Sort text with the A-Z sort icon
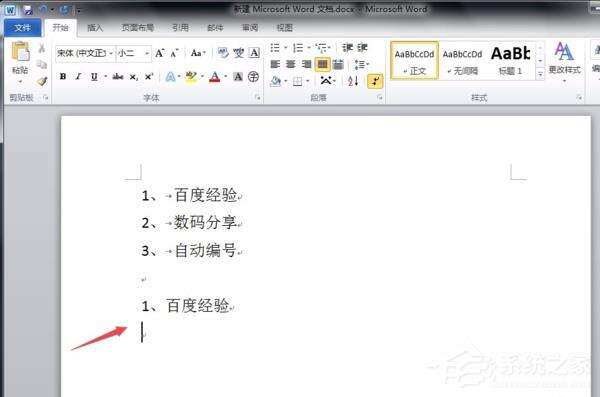Viewport: 600px width, 397px height. click(x=353, y=81)
